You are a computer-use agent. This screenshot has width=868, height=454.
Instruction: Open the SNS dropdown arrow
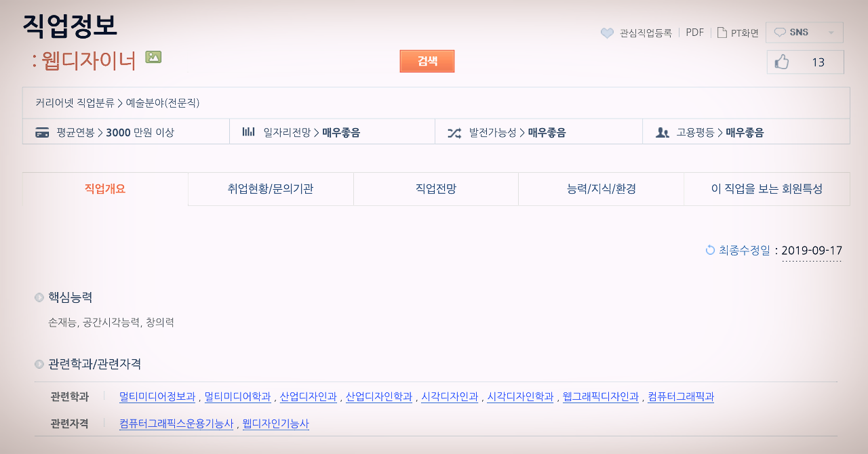pos(831,33)
